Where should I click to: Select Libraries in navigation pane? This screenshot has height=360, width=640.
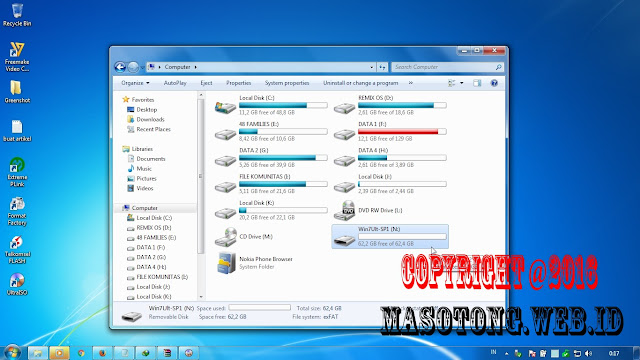point(142,149)
